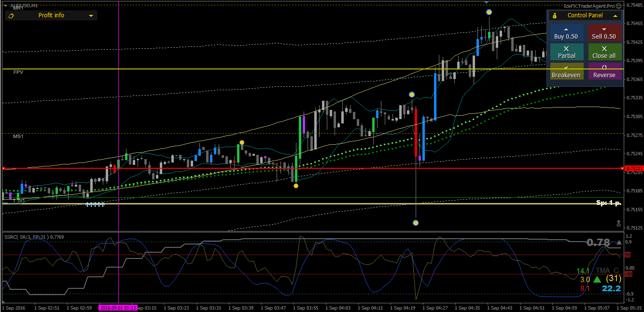Click the 0.75485 price on the scale
The width and height of the screenshot is (644, 312).
pos(633,5)
